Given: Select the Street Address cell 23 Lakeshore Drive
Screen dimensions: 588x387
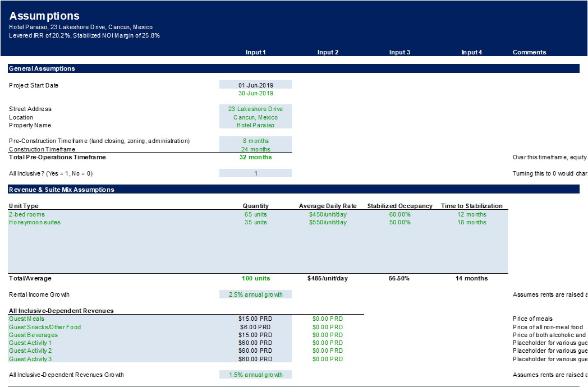Looking at the screenshot, I should coord(255,109).
